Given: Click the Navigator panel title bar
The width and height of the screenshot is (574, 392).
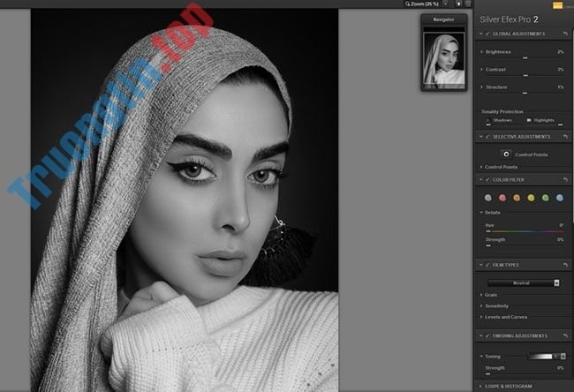Looking at the screenshot, I should click(x=443, y=19).
